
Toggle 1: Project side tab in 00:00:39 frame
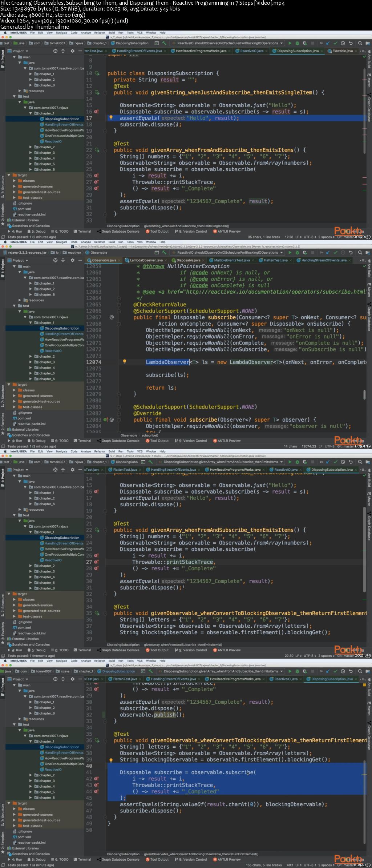(3, 59)
